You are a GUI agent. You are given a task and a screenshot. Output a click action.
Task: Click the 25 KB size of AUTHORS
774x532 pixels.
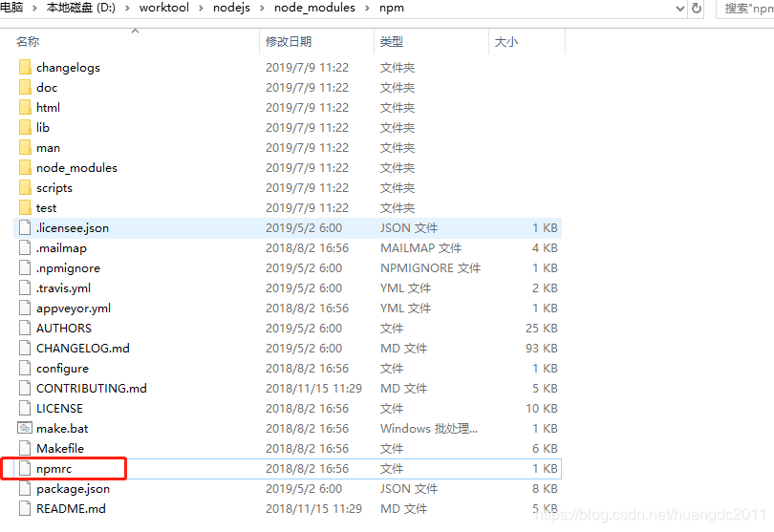click(x=541, y=329)
